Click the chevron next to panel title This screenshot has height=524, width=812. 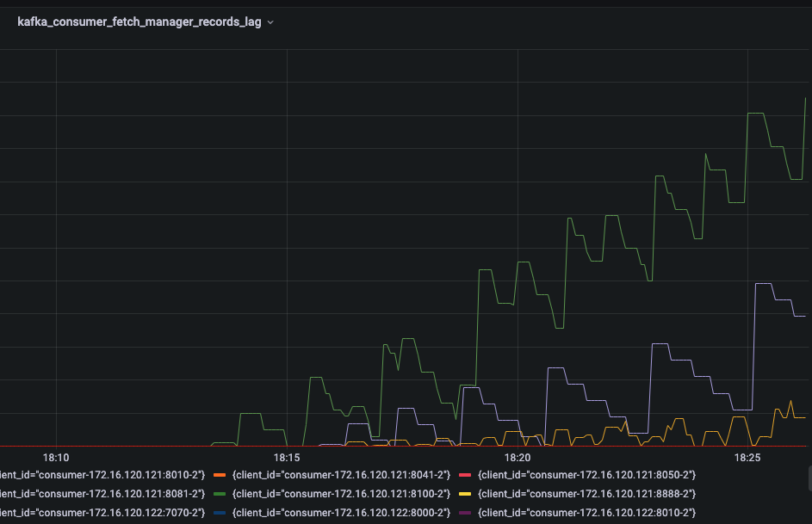pyautogui.click(x=270, y=22)
